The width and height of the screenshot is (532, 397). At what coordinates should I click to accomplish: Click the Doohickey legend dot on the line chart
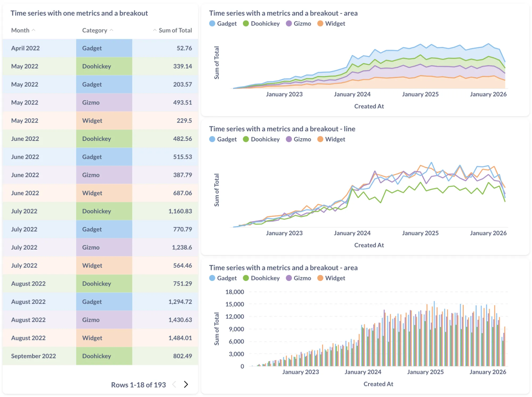click(x=246, y=139)
